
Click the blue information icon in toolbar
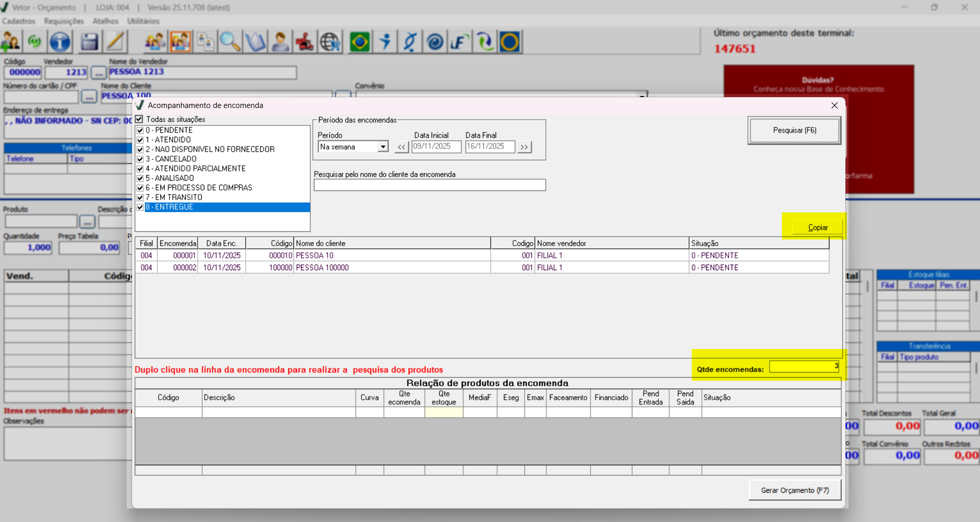(x=60, y=42)
